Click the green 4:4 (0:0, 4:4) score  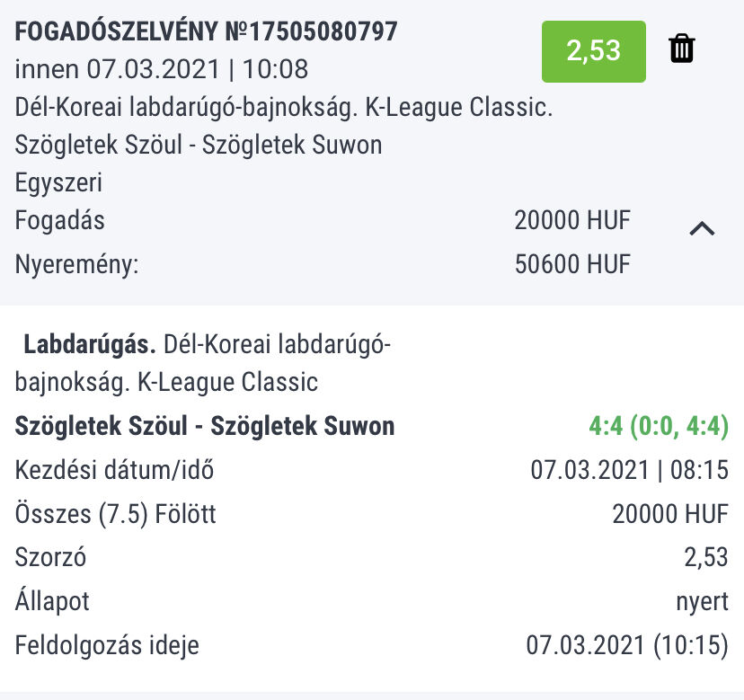(x=658, y=426)
